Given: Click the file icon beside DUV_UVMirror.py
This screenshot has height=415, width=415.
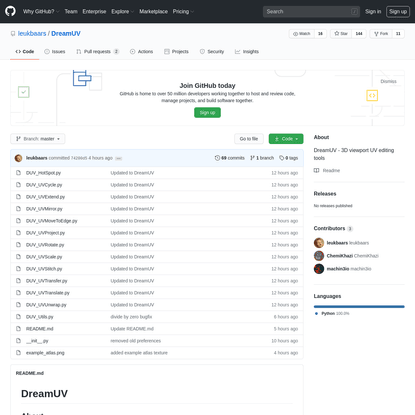Looking at the screenshot, I should coord(18,209).
